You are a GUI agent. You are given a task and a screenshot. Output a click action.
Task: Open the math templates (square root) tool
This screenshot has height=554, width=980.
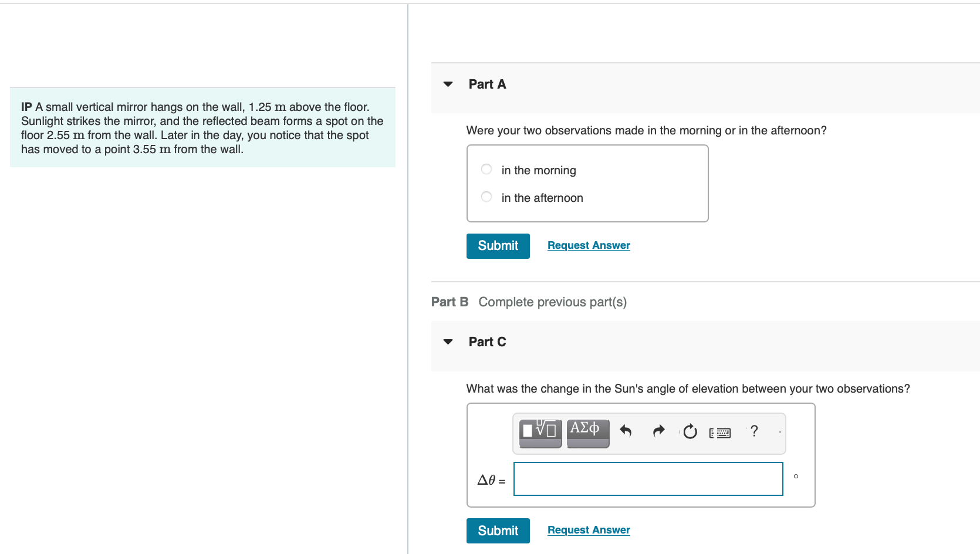coord(540,433)
